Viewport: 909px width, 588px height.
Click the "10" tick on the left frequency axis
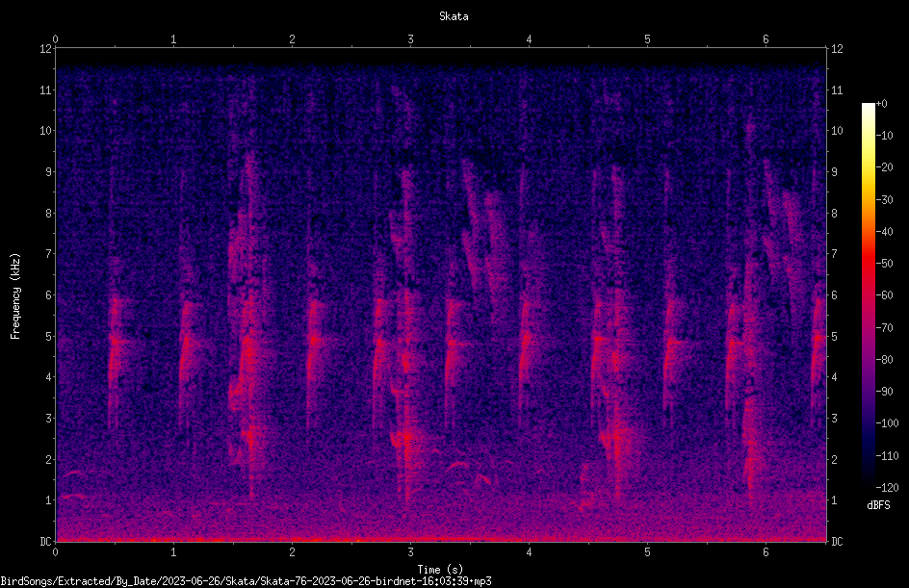point(45,131)
